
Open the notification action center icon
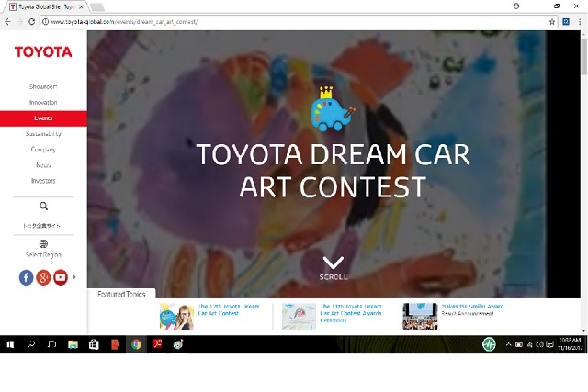coord(549,344)
